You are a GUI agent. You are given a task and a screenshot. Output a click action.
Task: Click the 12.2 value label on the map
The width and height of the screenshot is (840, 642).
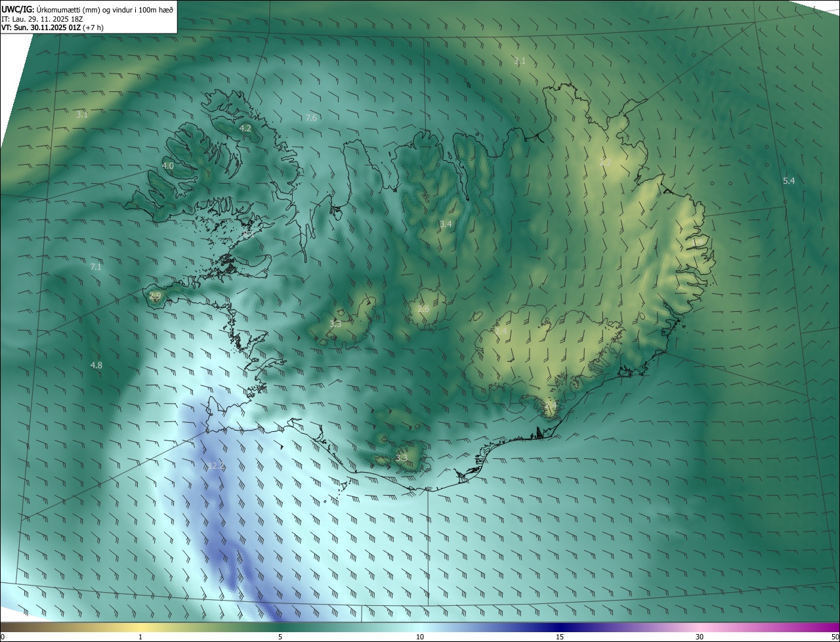tap(217, 466)
